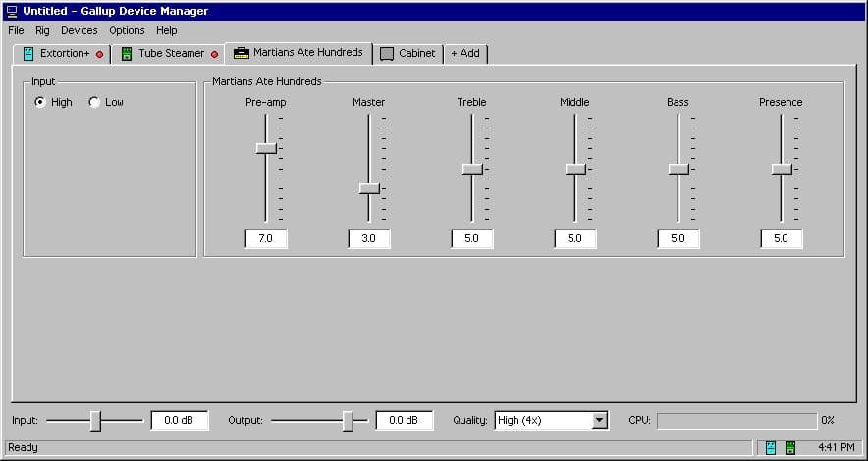Viewport: 868px width, 461px height.
Task: Switch to the Cabinet tab
Action: 409,54
